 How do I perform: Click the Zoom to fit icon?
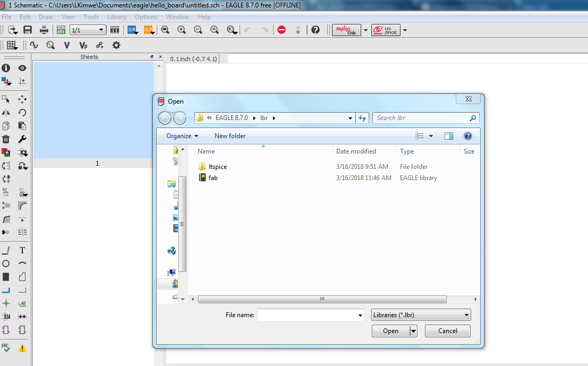(x=165, y=30)
